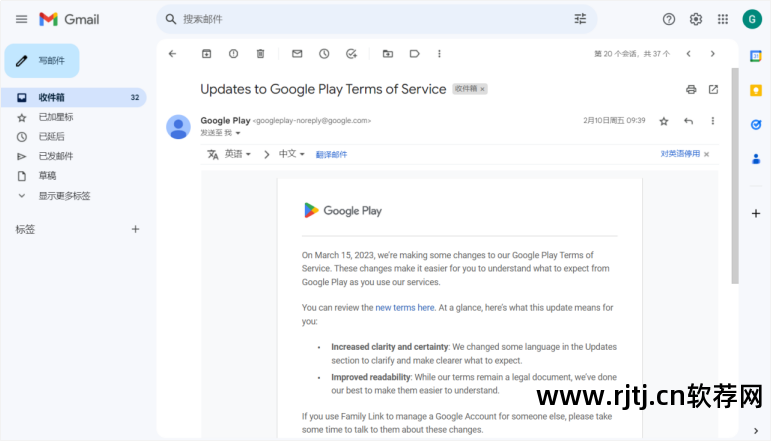Image resolution: width=772 pixels, height=442 pixels.
Task: Open the labels tag icon
Action: pyautogui.click(x=415, y=54)
